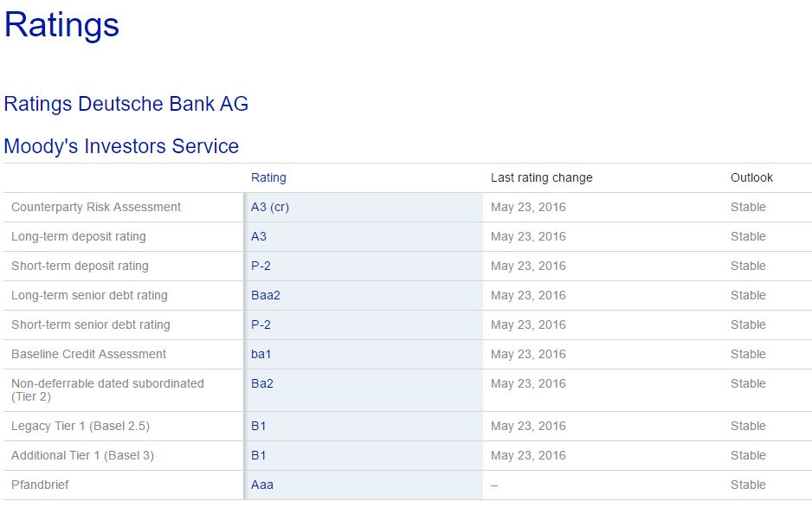Image resolution: width=812 pixels, height=514 pixels.
Task: Select the Non-deferrable dated subordinated (Tier 2) label
Action: [107, 390]
